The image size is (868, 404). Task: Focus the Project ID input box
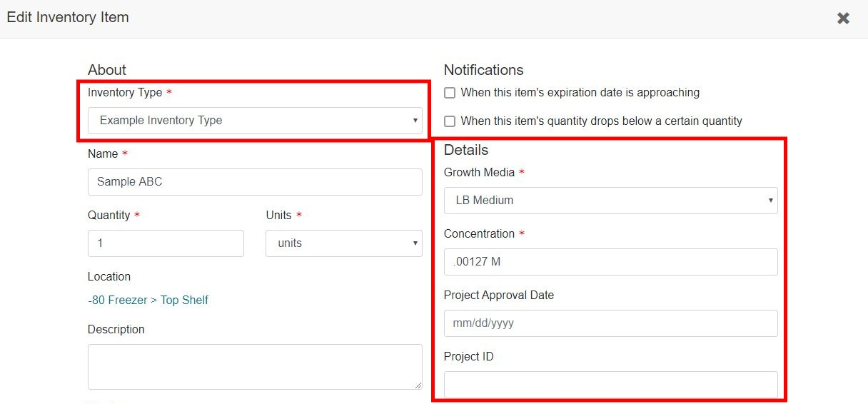click(x=610, y=385)
